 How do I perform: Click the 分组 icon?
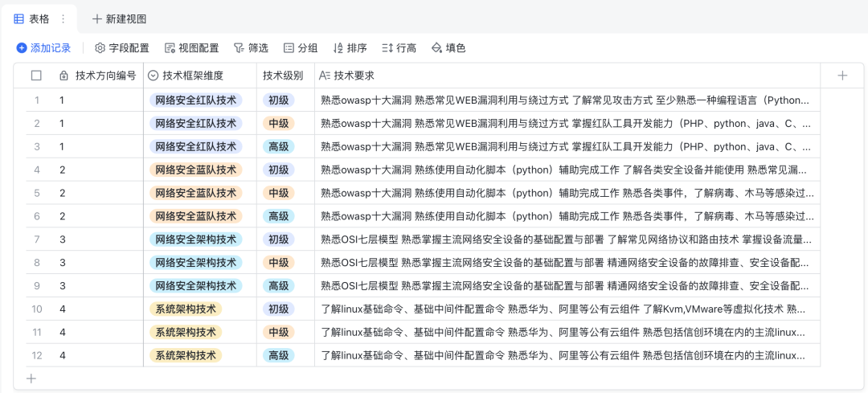click(289, 48)
